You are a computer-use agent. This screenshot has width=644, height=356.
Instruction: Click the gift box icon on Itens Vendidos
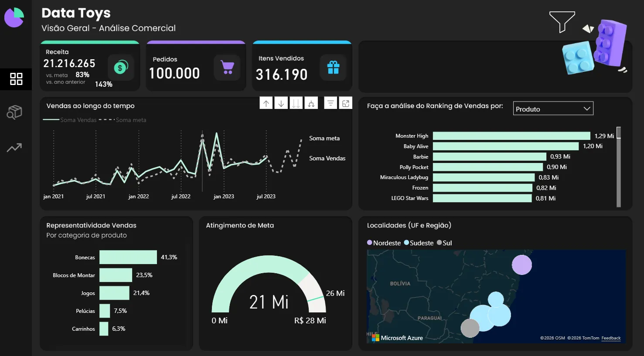pyautogui.click(x=333, y=67)
